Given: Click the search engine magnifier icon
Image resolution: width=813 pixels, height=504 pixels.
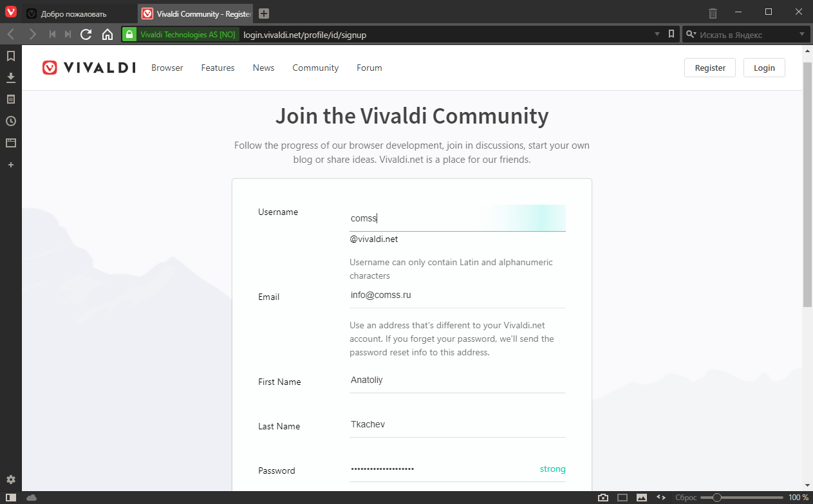Looking at the screenshot, I should pos(690,35).
